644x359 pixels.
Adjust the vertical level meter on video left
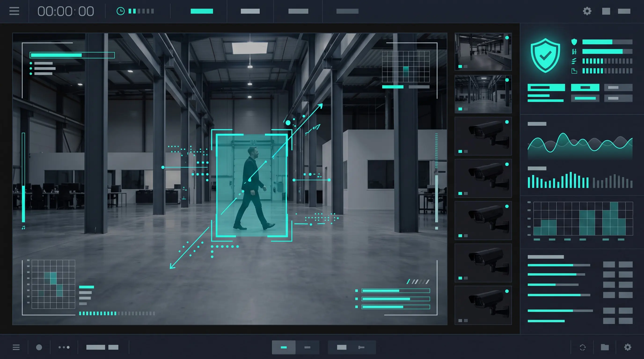coord(23,177)
